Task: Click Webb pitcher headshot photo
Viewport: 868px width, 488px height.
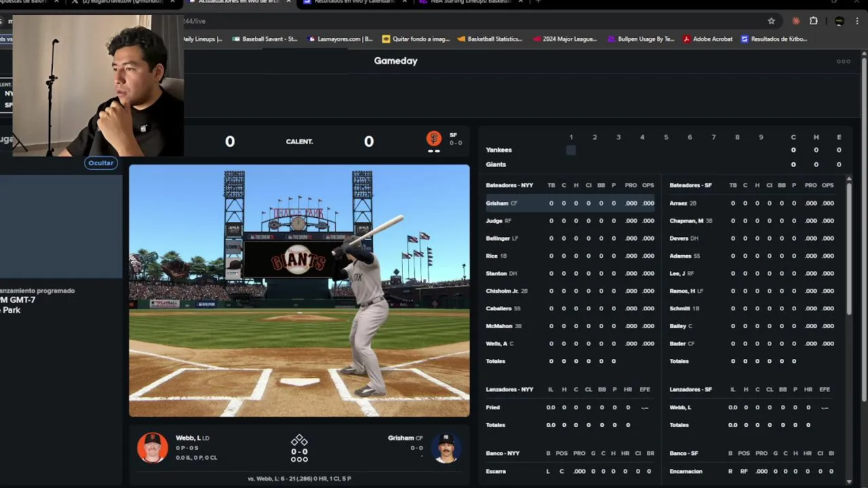Action: tap(153, 447)
